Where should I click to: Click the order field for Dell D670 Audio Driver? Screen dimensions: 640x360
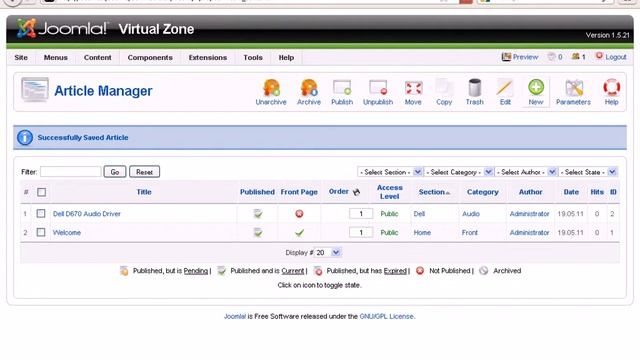tap(361, 213)
